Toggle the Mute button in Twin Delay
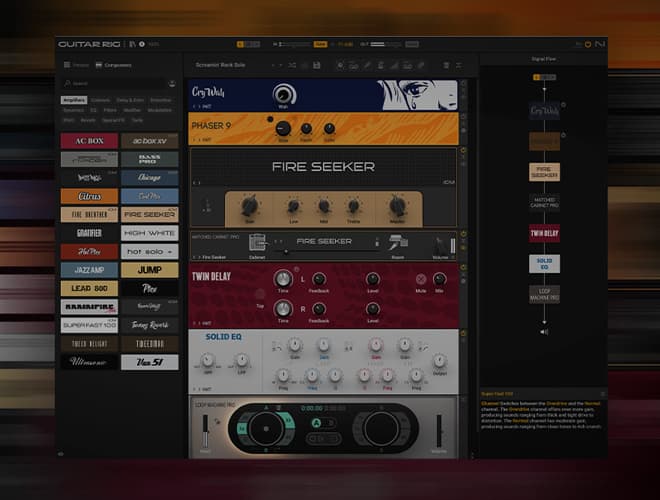The image size is (660, 500). click(x=420, y=279)
